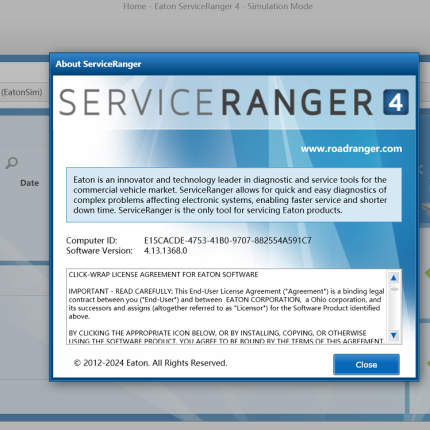Click the Eaton product description text box
Screen dimensions: 430x430
click(x=234, y=195)
